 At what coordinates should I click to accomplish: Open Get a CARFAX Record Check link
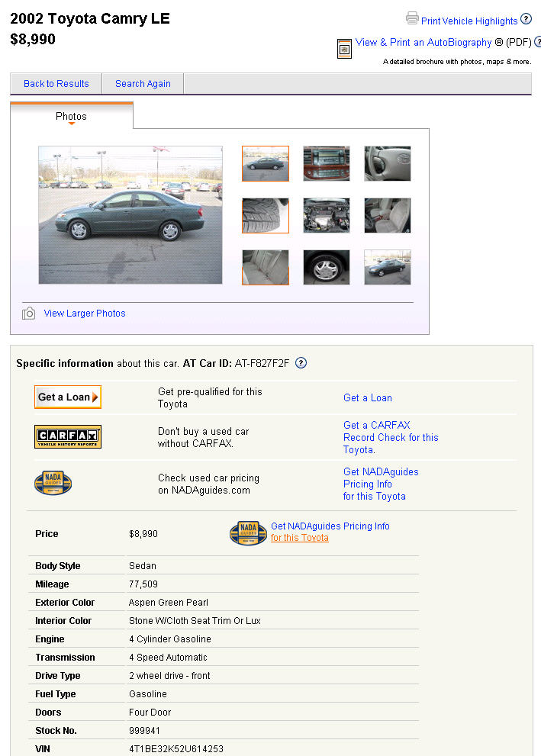click(x=391, y=437)
